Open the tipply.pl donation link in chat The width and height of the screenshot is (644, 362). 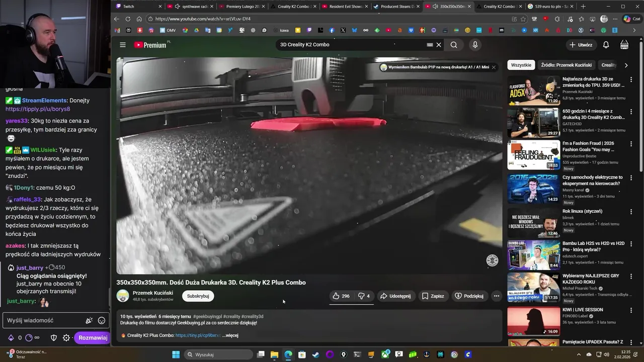[38, 109]
